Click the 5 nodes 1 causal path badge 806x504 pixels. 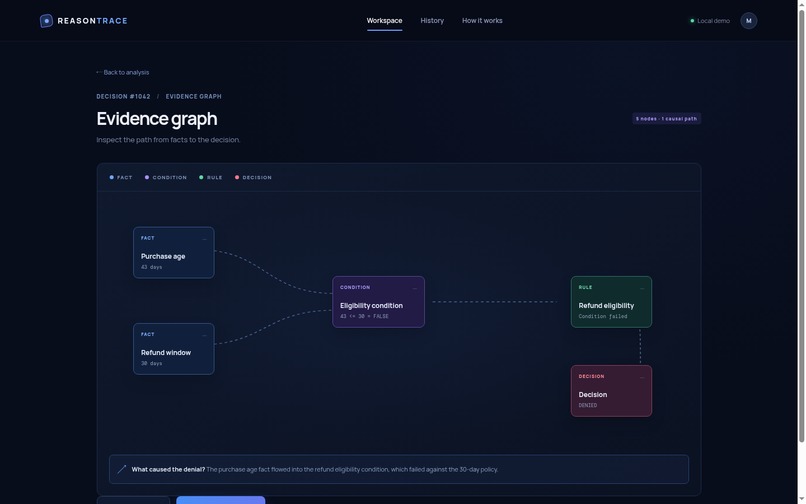pyautogui.click(x=667, y=119)
